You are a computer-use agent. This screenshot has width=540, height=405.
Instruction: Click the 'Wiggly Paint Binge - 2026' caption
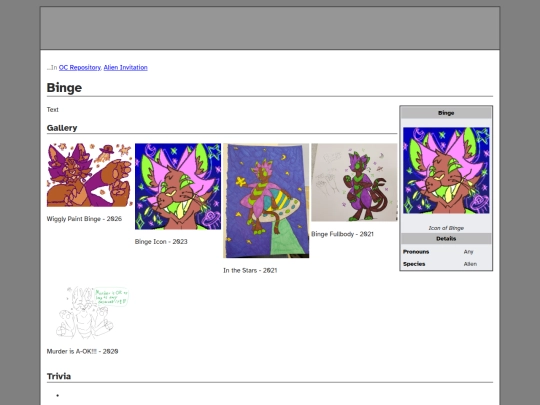pyautogui.click(x=84, y=219)
